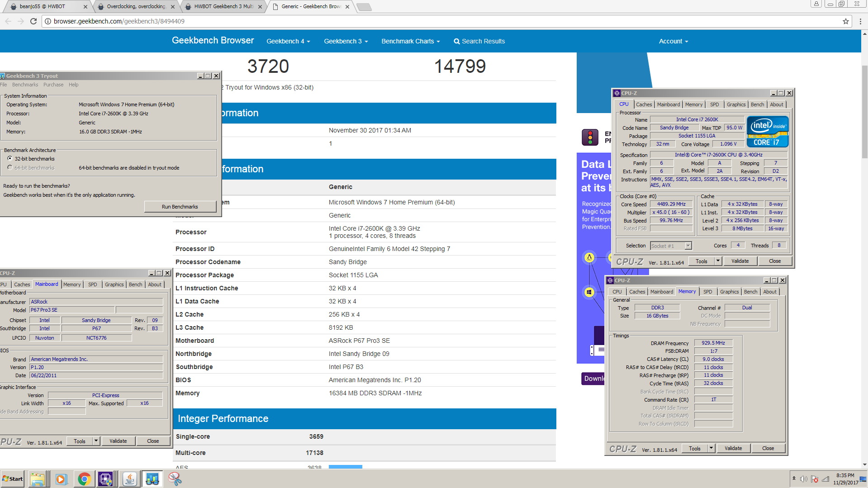The height and width of the screenshot is (488, 868).
Task: Switch to the HWBOT Geekbench 3 Multi tab
Action: tap(223, 6)
